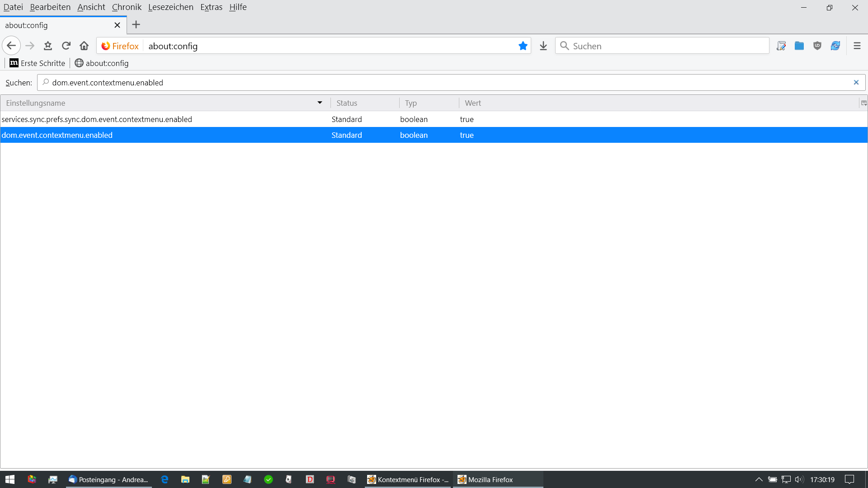Open the downloads arrow icon

[543, 46]
